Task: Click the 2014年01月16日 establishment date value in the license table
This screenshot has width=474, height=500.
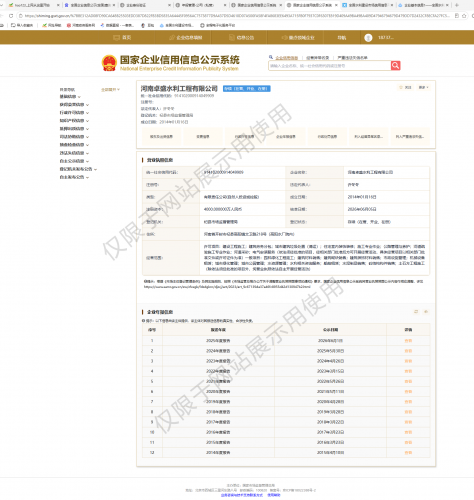Action: [x=362, y=197]
